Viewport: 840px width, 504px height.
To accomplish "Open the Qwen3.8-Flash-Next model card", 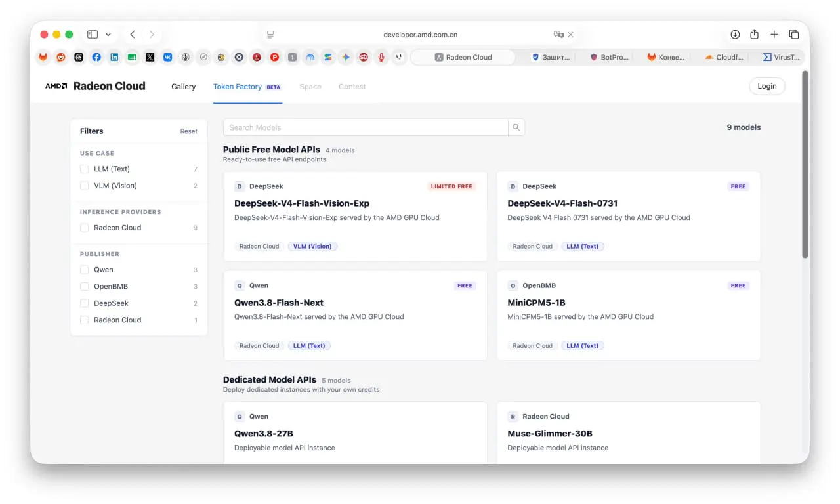I will [356, 316].
